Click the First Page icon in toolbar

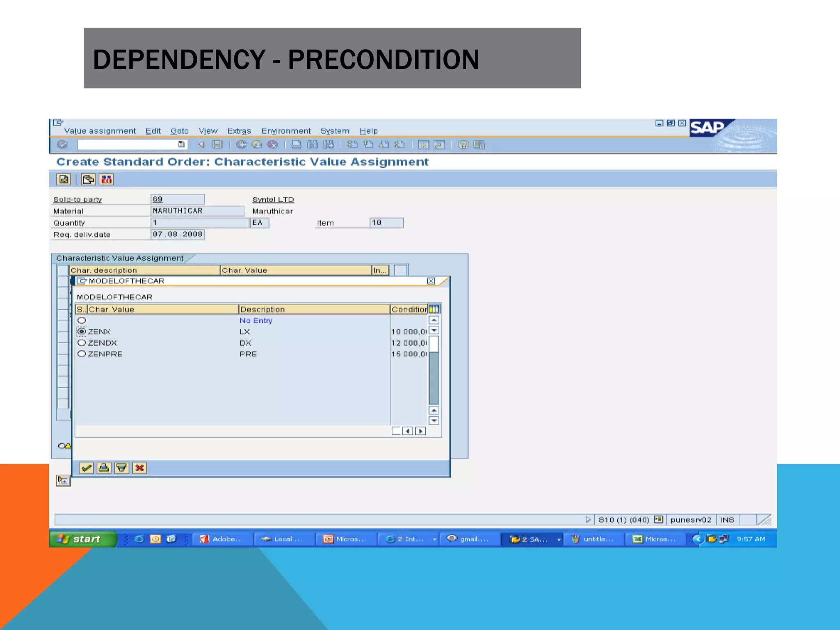[x=352, y=144]
